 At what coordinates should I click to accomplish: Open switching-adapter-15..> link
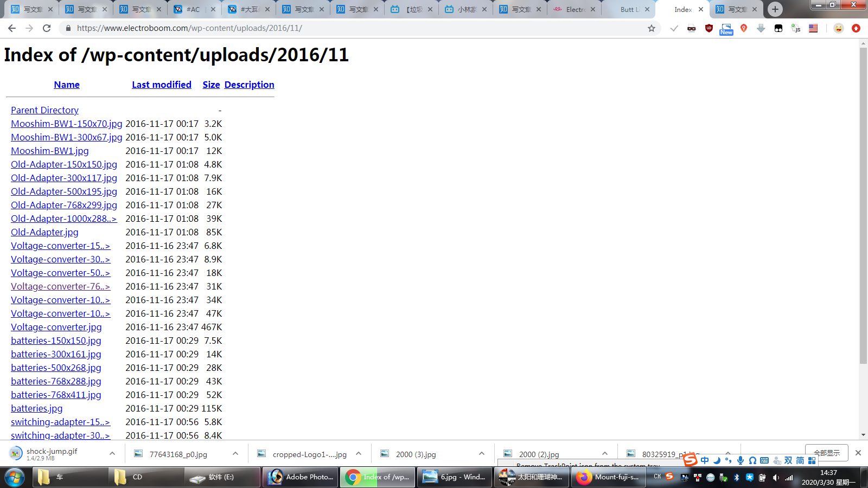pos(60,422)
